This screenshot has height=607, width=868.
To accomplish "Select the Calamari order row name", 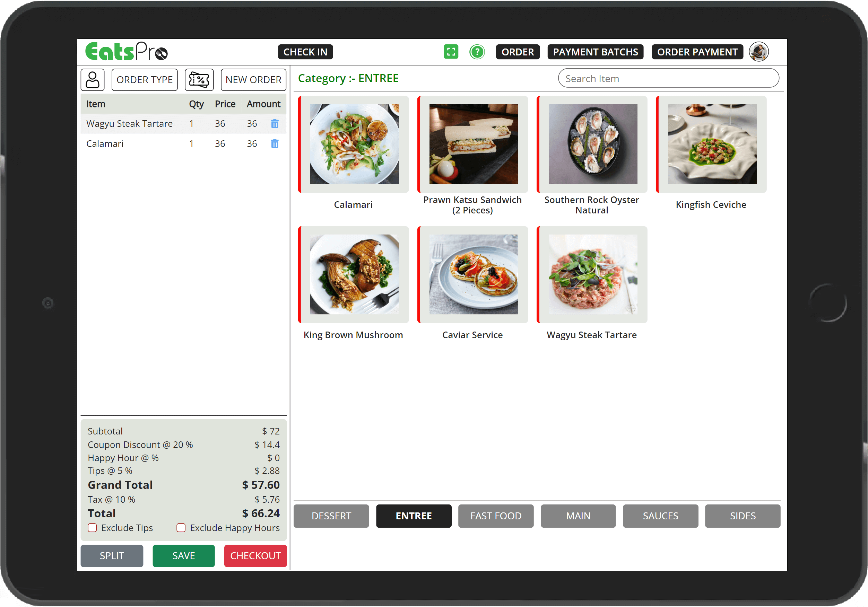I will (105, 144).
